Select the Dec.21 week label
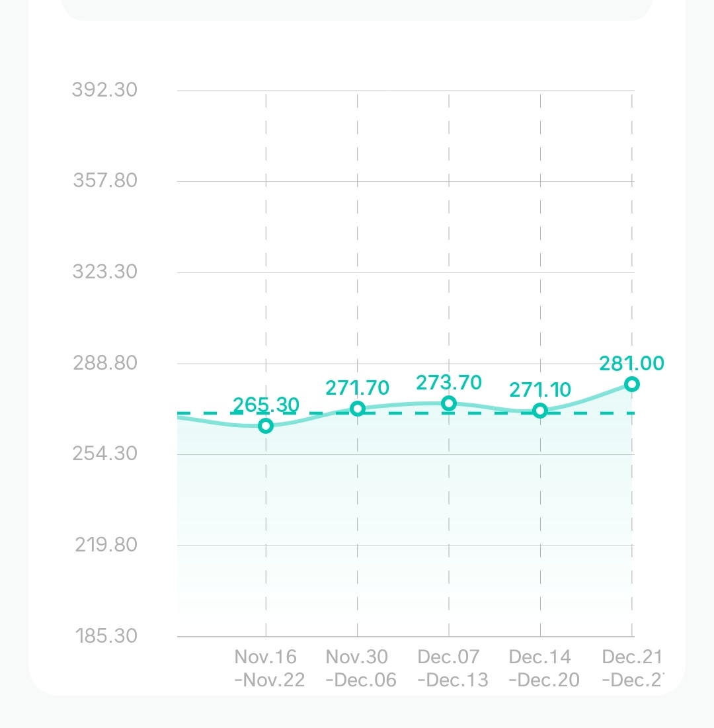 tap(631, 668)
